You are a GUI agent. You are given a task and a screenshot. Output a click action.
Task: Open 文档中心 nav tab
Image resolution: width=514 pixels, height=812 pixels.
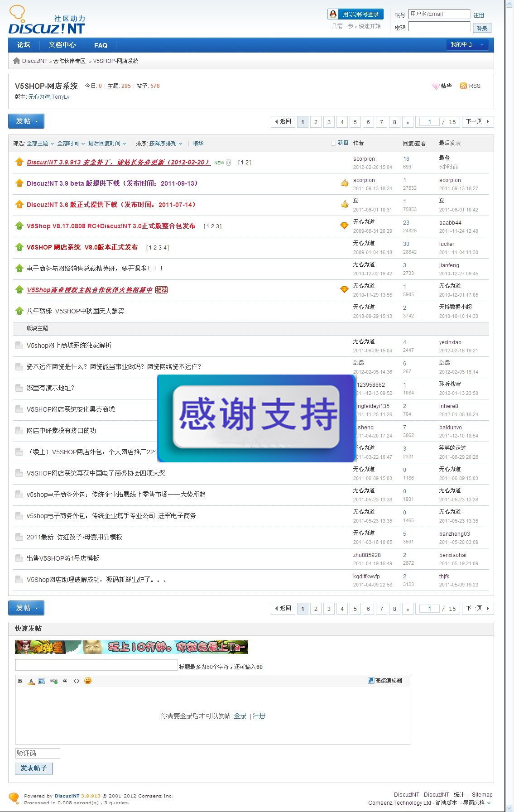click(62, 45)
